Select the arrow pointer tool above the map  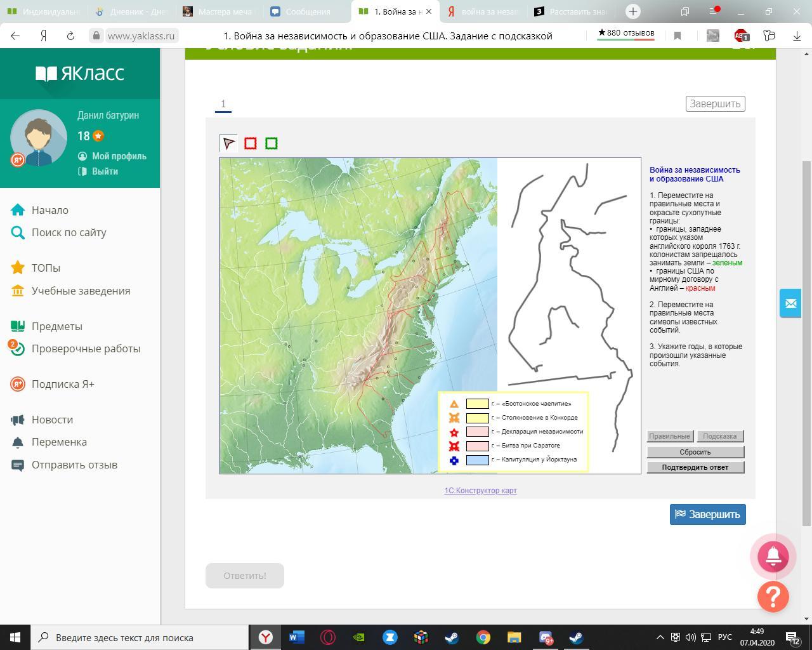pos(229,143)
